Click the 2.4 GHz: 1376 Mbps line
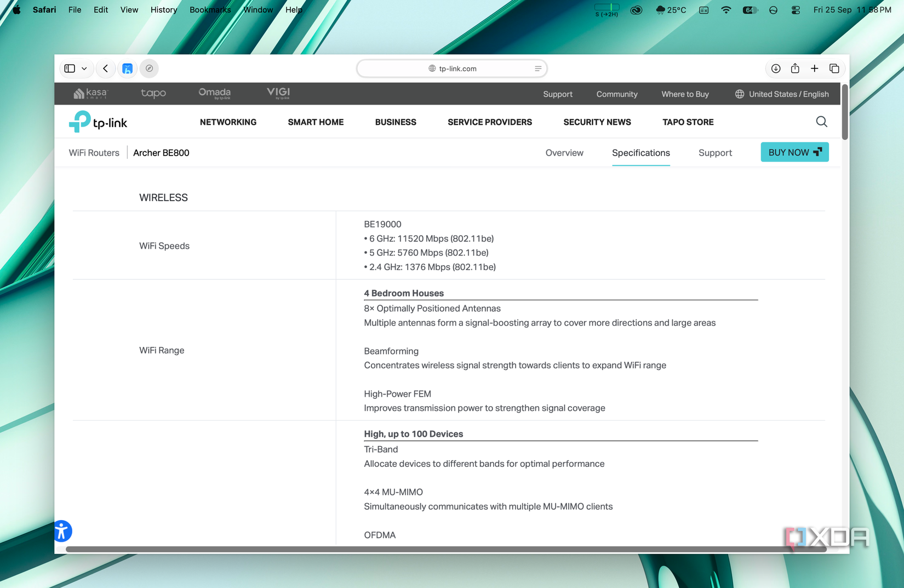This screenshot has width=904, height=588. click(430, 267)
